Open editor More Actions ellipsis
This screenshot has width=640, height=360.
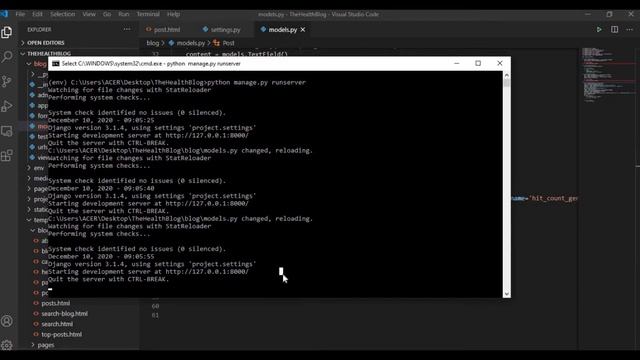pyautogui.click(x=629, y=29)
